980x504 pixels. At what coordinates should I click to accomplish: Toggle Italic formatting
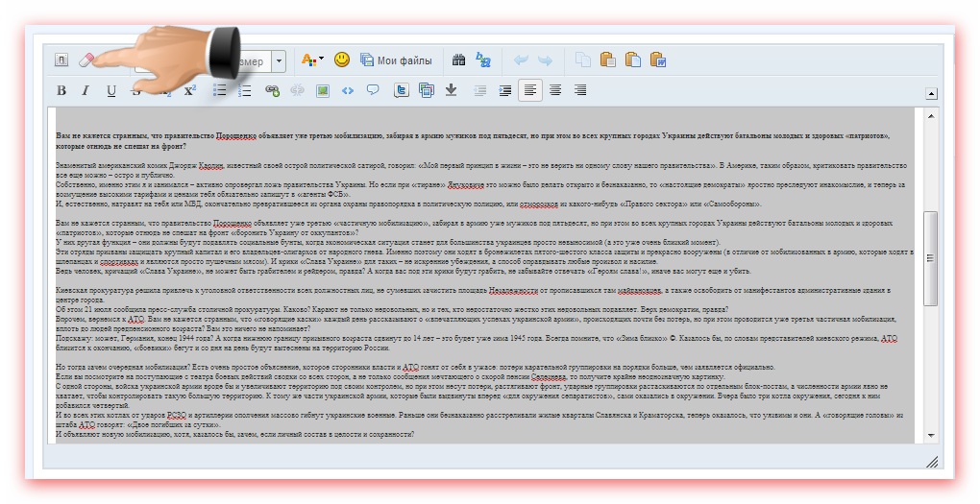(x=86, y=90)
